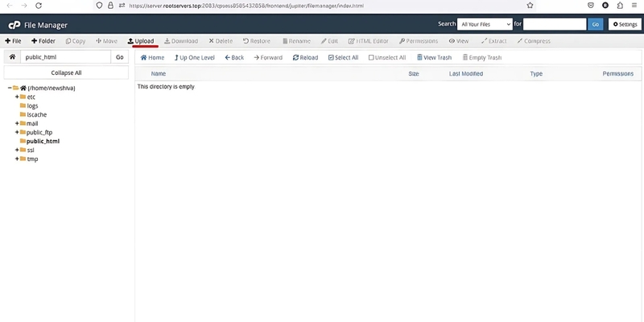Expand the etc folder in the tree

coord(17,97)
